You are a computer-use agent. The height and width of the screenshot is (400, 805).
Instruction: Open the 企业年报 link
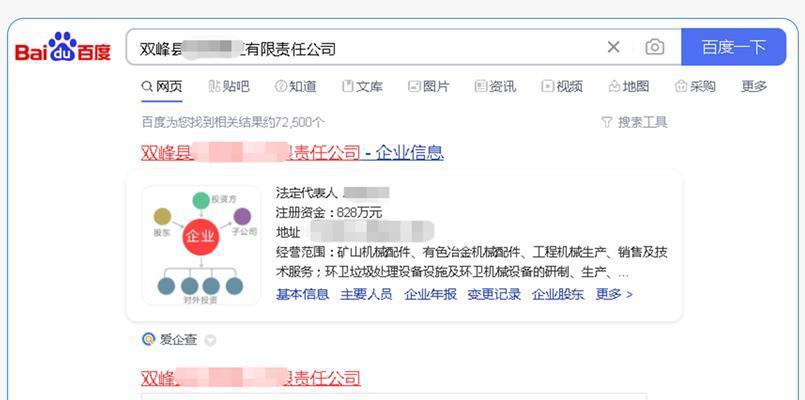(x=430, y=294)
